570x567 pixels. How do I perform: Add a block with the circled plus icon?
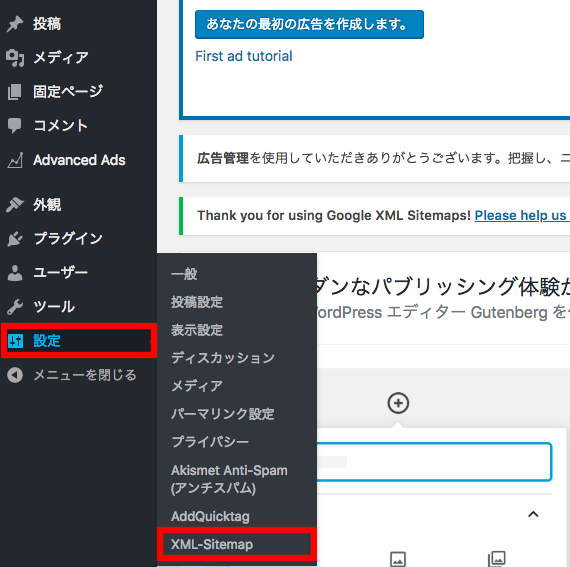click(398, 403)
